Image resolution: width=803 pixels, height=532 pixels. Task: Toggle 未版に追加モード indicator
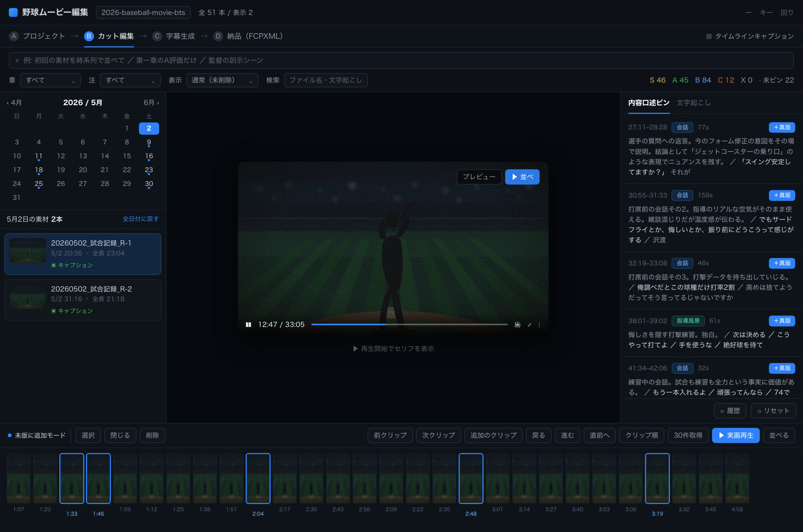(x=37, y=436)
